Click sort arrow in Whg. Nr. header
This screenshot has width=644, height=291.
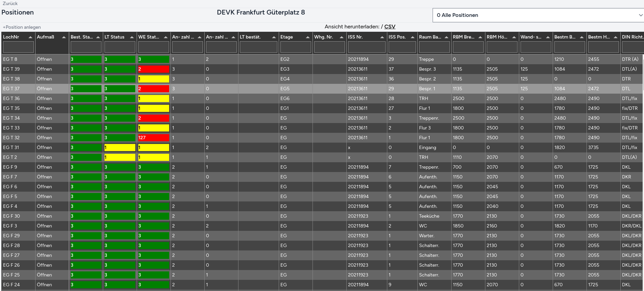pos(341,37)
